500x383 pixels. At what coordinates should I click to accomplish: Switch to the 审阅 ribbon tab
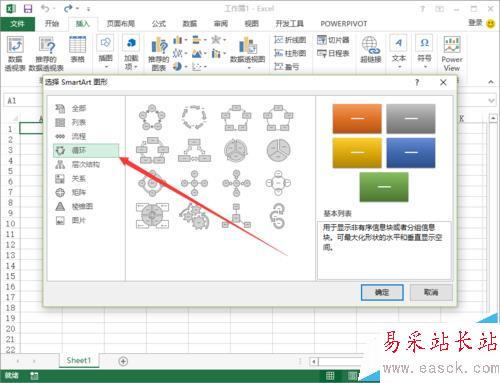coord(221,24)
